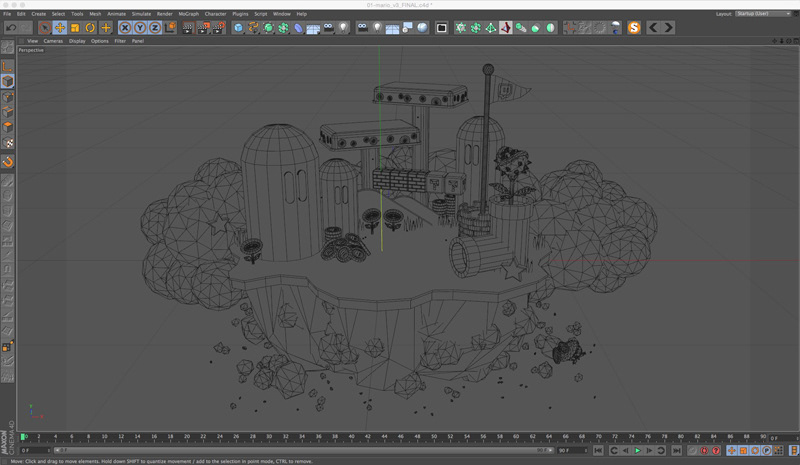Viewport: 800px width, 465px height.
Task: Go to next layout arrow
Action: pos(668,28)
